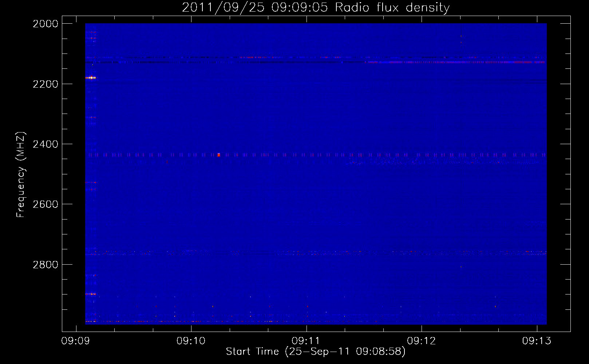The image size is (589, 364).
Task: Click the 2800 frequency tick label
Action: tap(46, 265)
